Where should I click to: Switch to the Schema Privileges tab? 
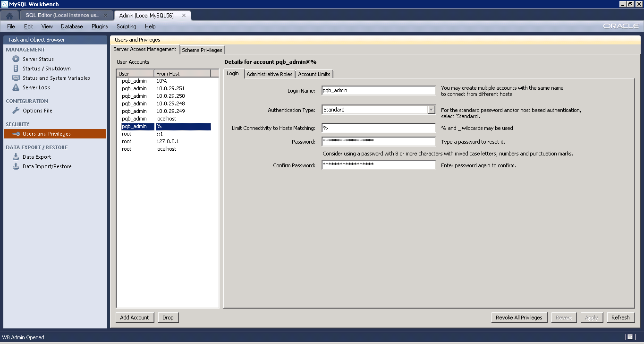(202, 50)
